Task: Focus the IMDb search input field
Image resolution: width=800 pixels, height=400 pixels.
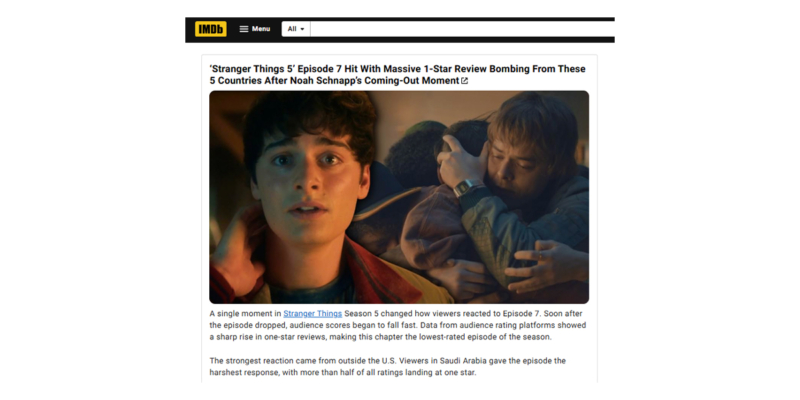Action: (x=462, y=29)
